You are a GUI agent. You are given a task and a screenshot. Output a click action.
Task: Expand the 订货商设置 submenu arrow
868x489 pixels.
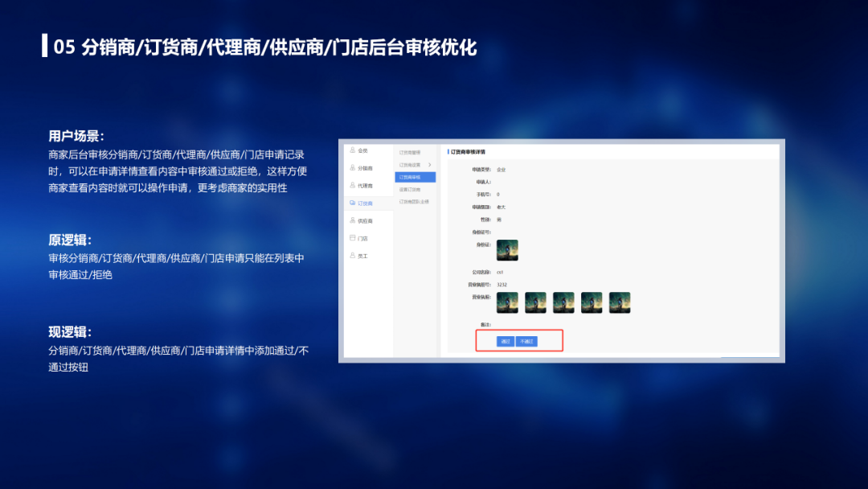(430, 165)
